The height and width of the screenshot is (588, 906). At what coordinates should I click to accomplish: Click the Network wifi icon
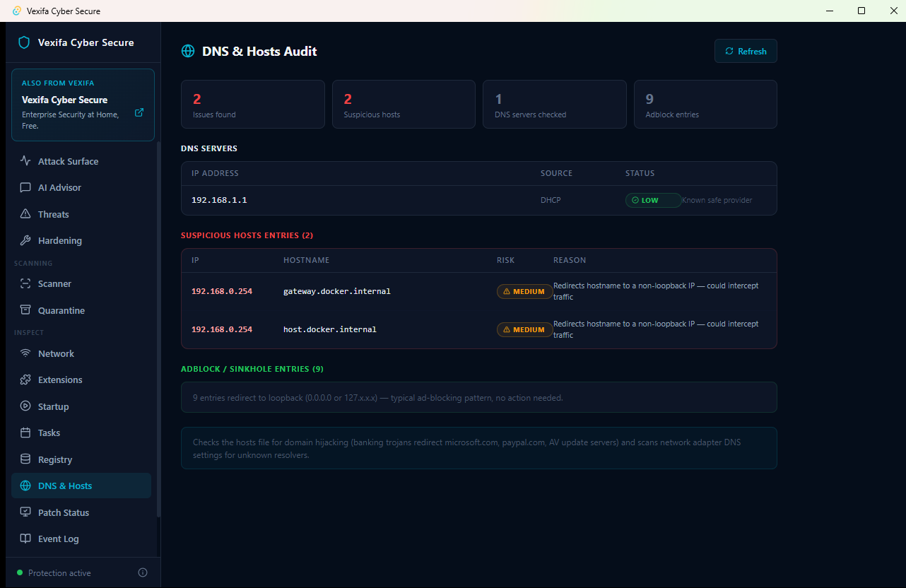[25, 353]
